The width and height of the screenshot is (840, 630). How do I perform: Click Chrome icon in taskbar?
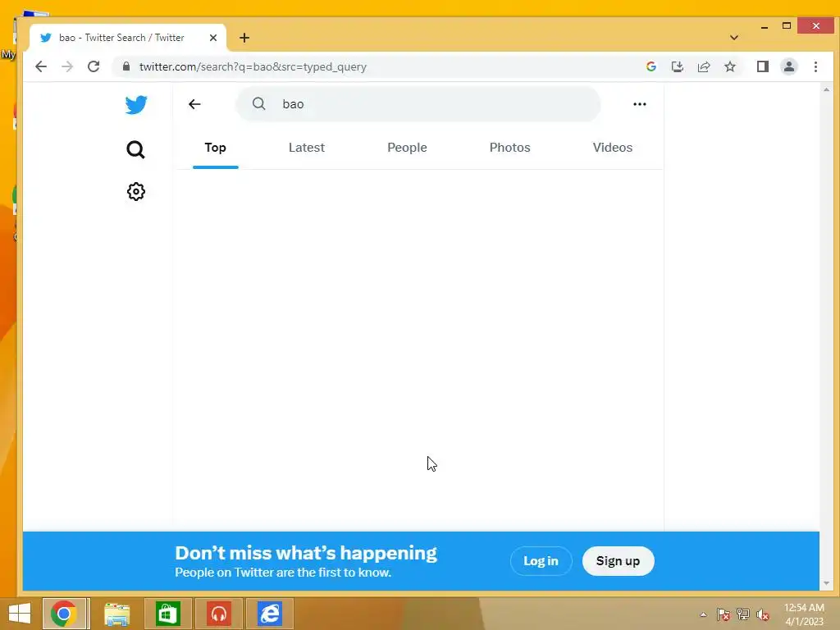pyautogui.click(x=64, y=614)
